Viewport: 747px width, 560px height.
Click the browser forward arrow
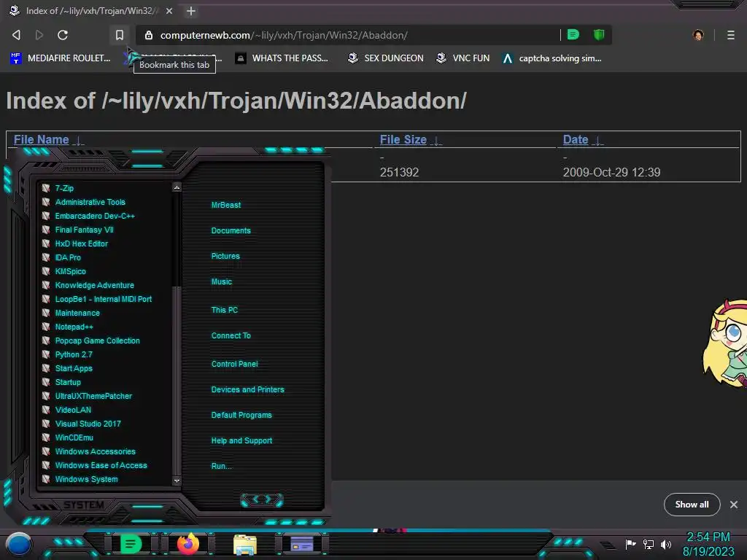[x=39, y=35]
